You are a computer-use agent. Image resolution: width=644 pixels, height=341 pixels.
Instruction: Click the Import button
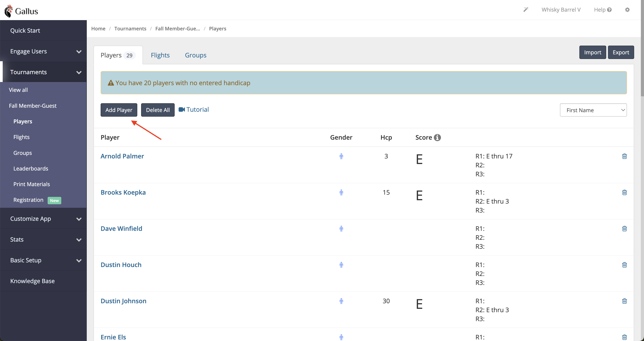(593, 52)
